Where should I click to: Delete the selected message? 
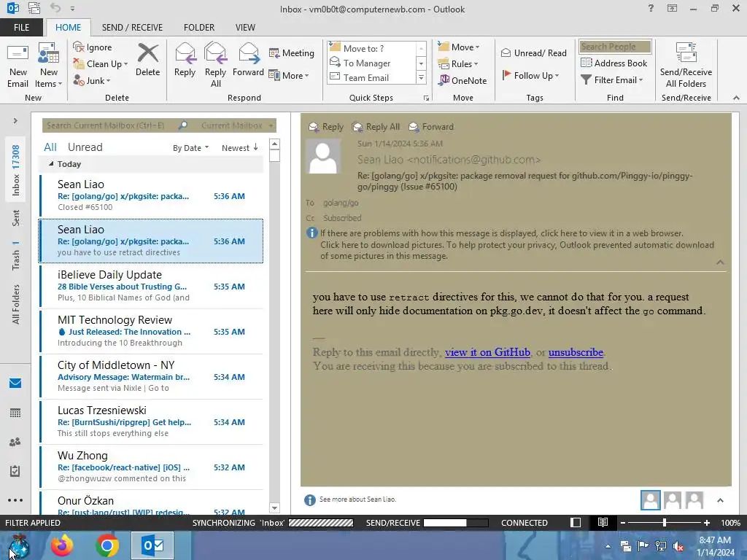tap(147, 60)
